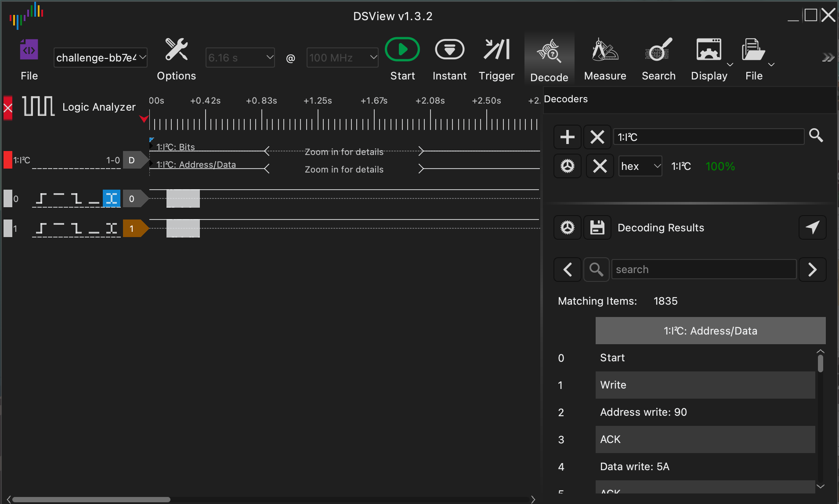Viewport: 839px width, 504px height.
Task: Expand the toolbar overflow chevrons
Action: (828, 58)
